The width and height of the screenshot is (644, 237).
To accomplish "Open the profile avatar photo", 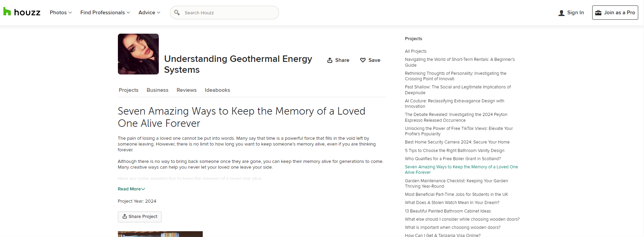I will pos(138,54).
